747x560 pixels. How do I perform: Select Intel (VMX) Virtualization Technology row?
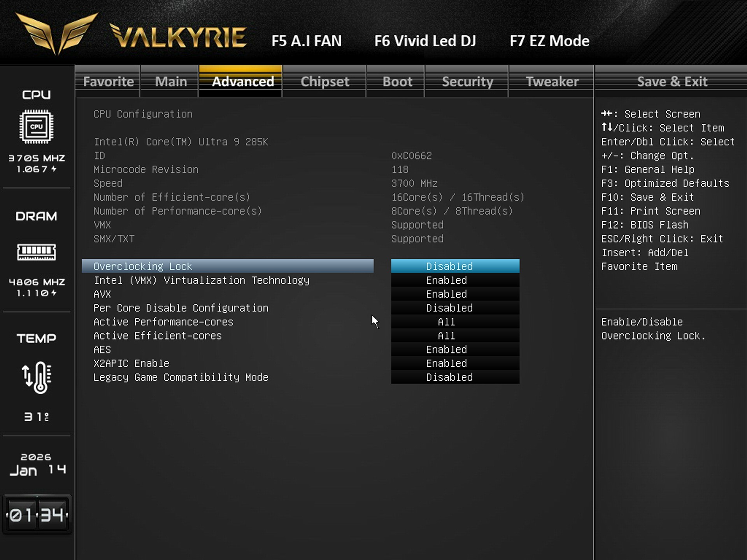tap(202, 280)
